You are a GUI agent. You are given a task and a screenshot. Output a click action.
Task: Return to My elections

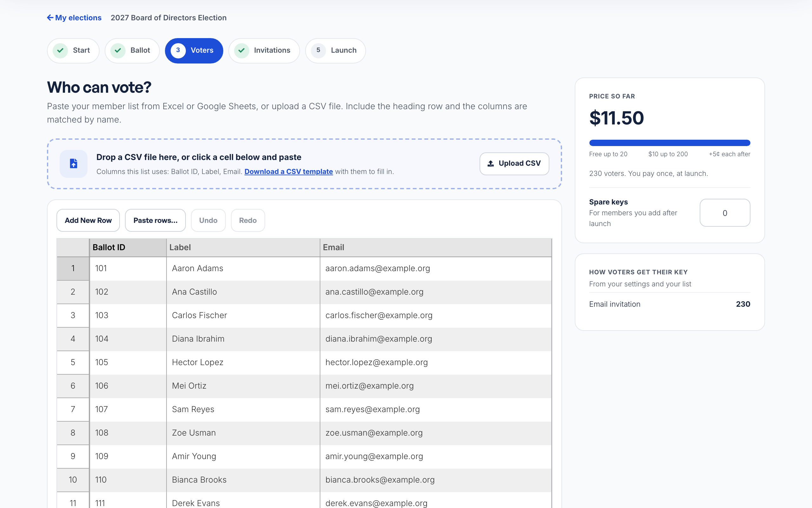tap(74, 17)
